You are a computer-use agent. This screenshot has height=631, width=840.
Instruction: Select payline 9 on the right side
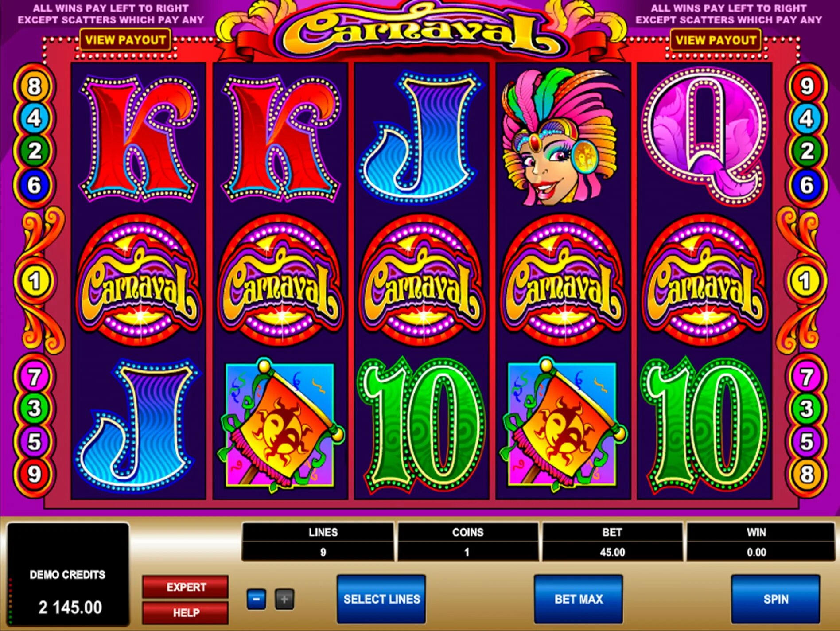coord(806,86)
